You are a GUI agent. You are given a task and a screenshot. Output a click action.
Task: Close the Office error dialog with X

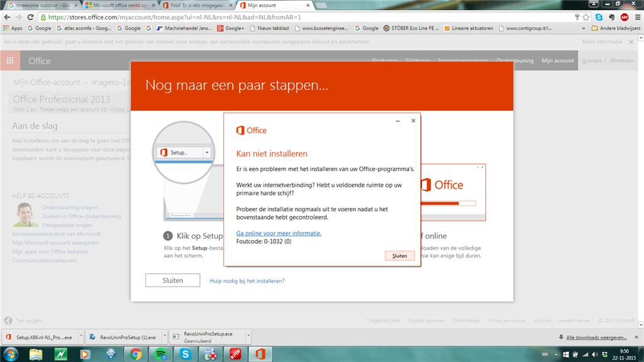pos(413,121)
